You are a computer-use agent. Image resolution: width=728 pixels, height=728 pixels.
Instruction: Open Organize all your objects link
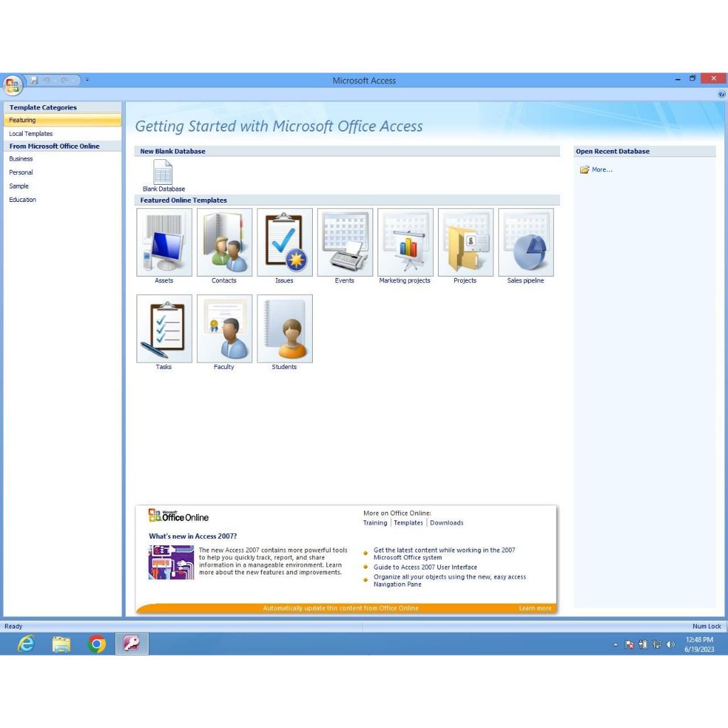(x=449, y=581)
